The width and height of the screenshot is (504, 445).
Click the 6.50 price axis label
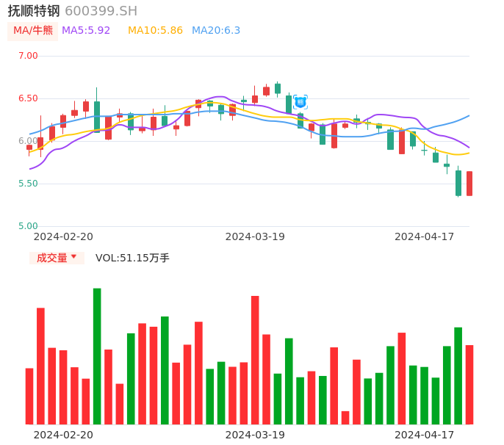(x=28, y=98)
